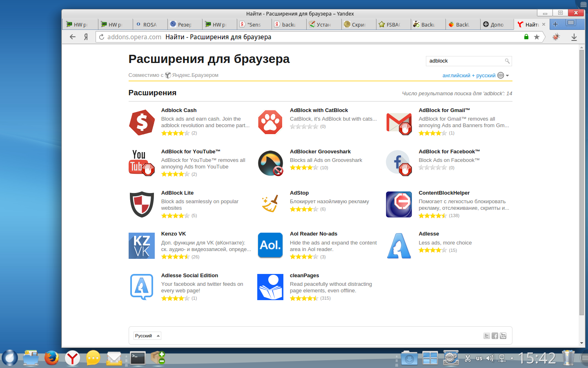Click the Yandex Я home button
Screen dimensions: 588x368
pyautogui.click(x=86, y=37)
